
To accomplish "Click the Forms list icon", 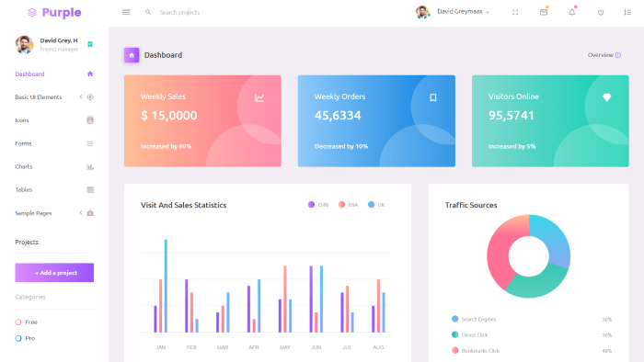I will click(90, 143).
